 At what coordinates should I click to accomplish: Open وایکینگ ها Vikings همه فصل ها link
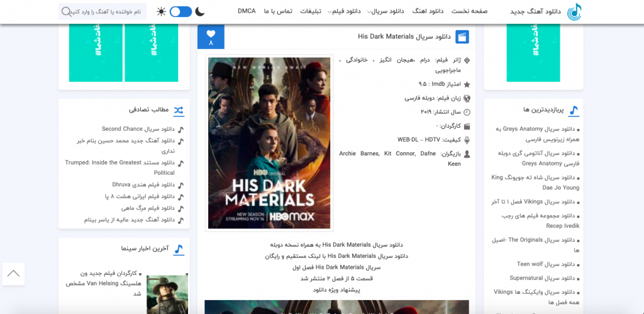tap(537, 297)
